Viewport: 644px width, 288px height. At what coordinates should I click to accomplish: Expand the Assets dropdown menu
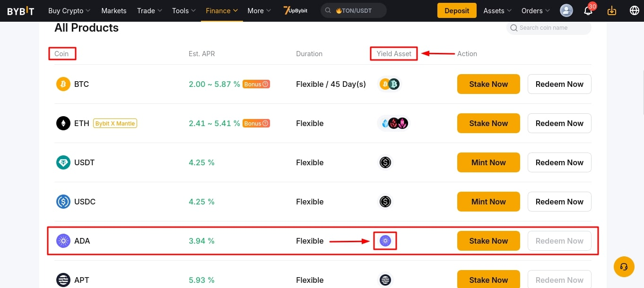pos(497,10)
